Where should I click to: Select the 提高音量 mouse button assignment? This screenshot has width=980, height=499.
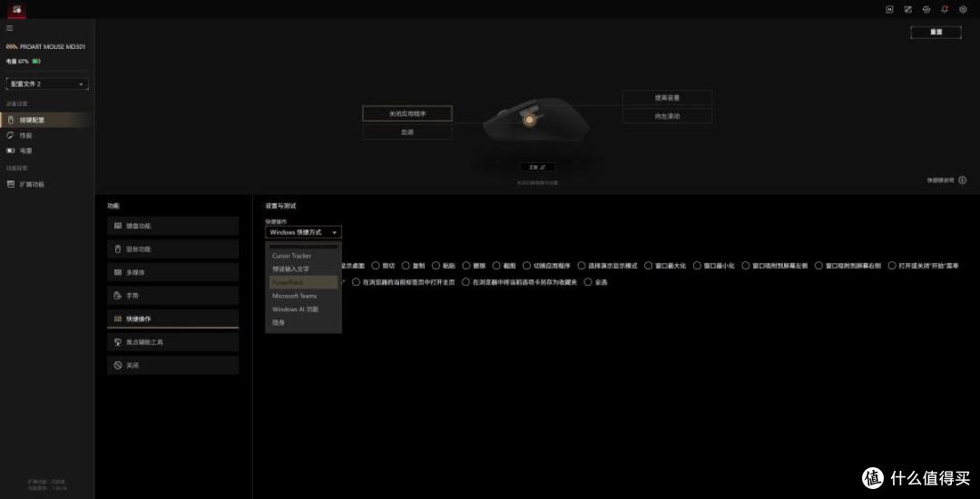(667, 98)
